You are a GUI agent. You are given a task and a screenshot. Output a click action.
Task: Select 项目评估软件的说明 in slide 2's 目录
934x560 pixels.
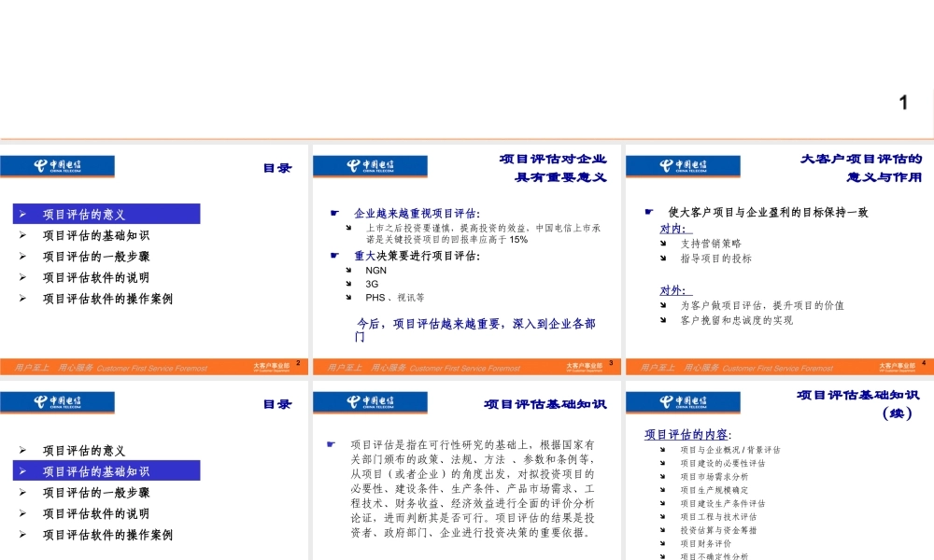click(96, 277)
